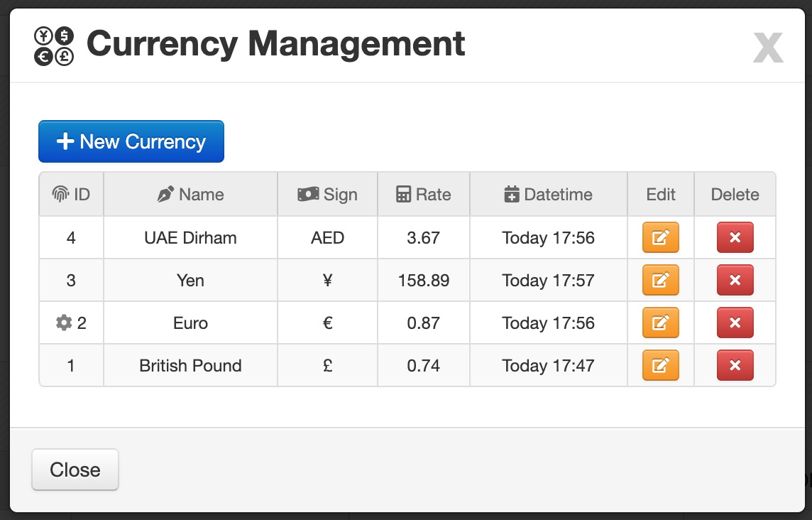Click the Sign column header
The image size is (812, 520).
click(327, 195)
